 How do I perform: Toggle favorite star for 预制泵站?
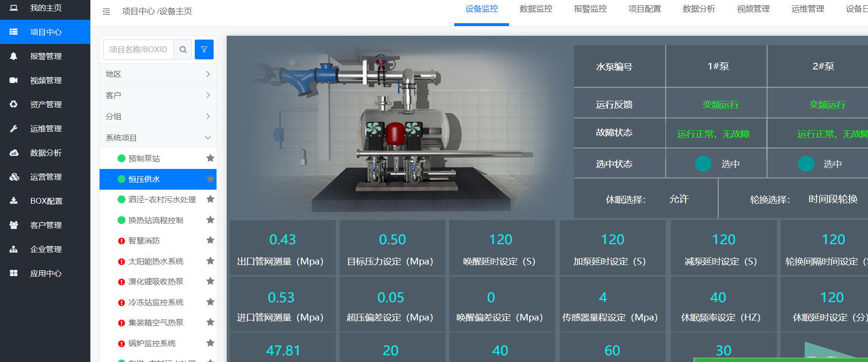[x=210, y=158]
